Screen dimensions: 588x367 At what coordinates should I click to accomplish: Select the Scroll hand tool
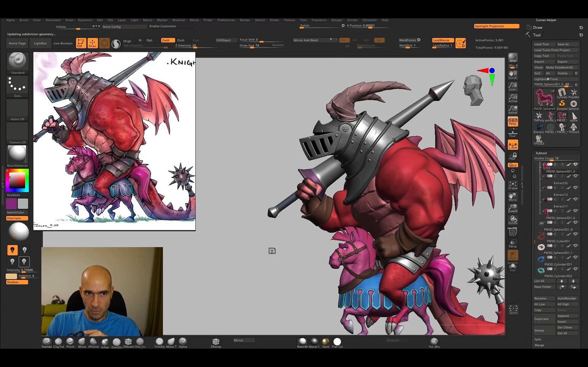pyautogui.click(x=512, y=75)
